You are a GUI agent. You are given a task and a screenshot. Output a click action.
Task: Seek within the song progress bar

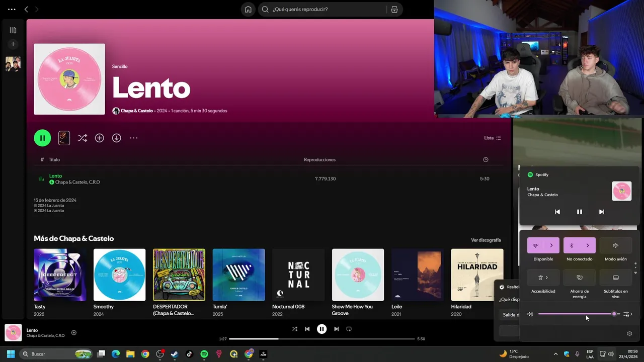322,339
